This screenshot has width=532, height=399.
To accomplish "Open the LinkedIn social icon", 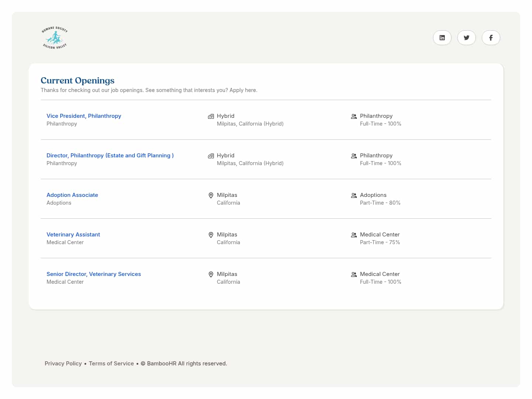I will (x=442, y=38).
